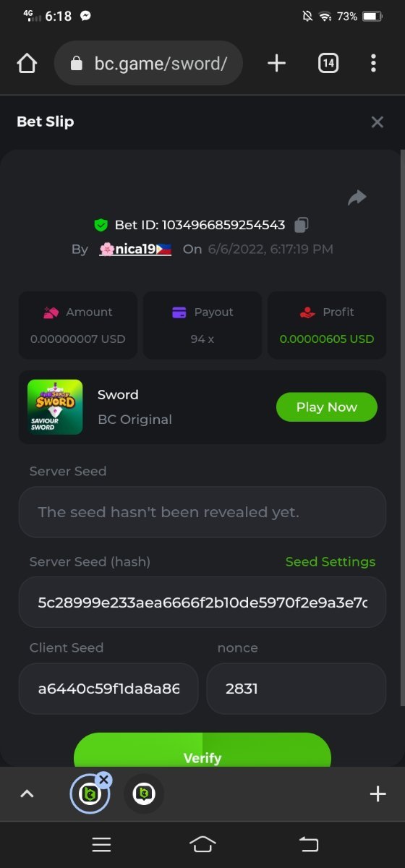Select the Server Seed hash field
This screenshot has width=405, height=868.
click(x=202, y=602)
